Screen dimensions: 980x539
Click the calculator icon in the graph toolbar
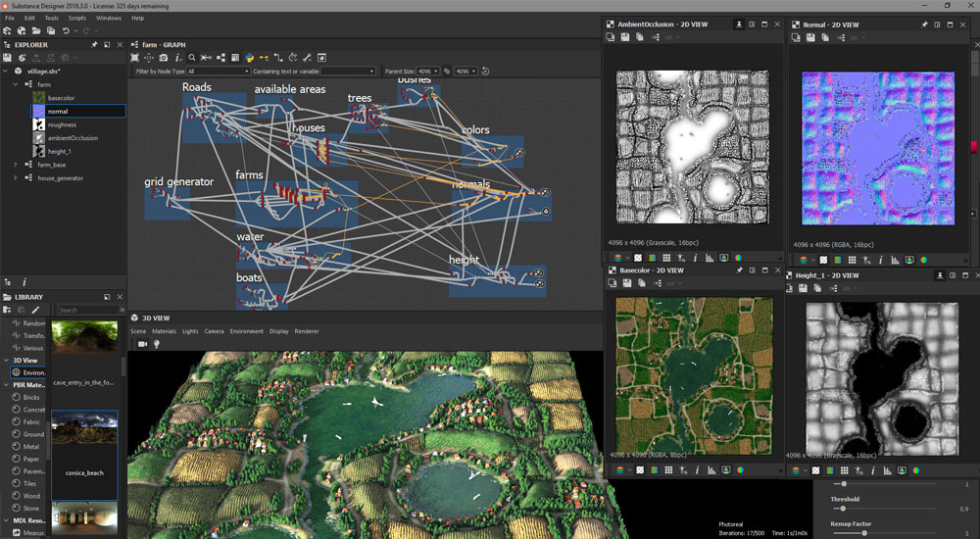tap(235, 58)
